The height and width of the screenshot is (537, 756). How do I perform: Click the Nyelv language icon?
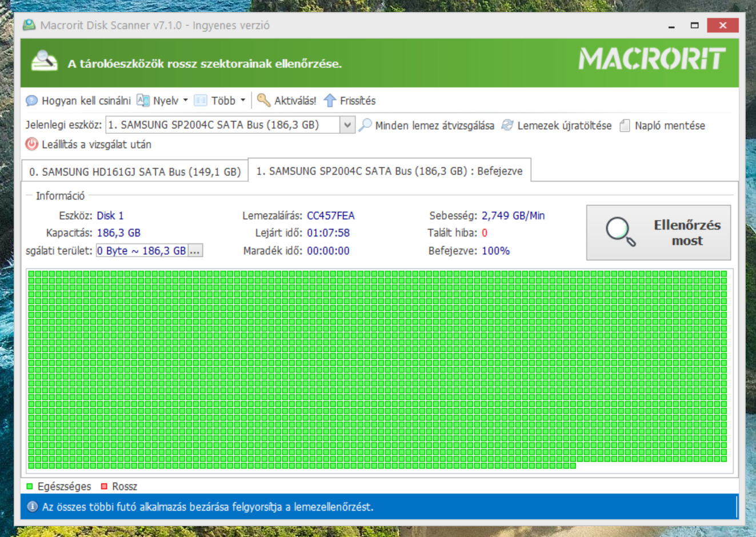point(143,101)
